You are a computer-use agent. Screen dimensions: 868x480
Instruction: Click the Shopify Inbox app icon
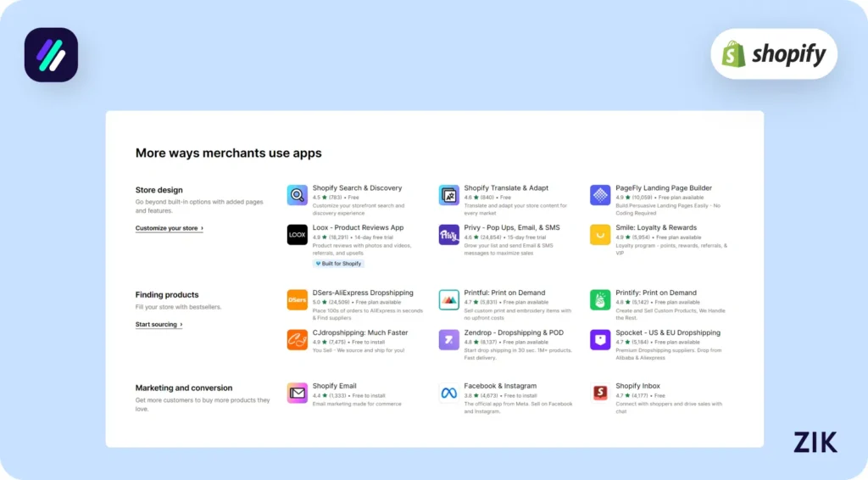point(600,393)
